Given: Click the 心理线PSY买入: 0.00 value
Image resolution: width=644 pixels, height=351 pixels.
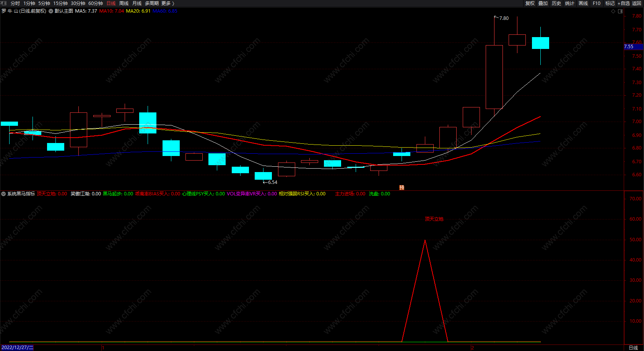Looking at the screenshot, I should [203, 194].
